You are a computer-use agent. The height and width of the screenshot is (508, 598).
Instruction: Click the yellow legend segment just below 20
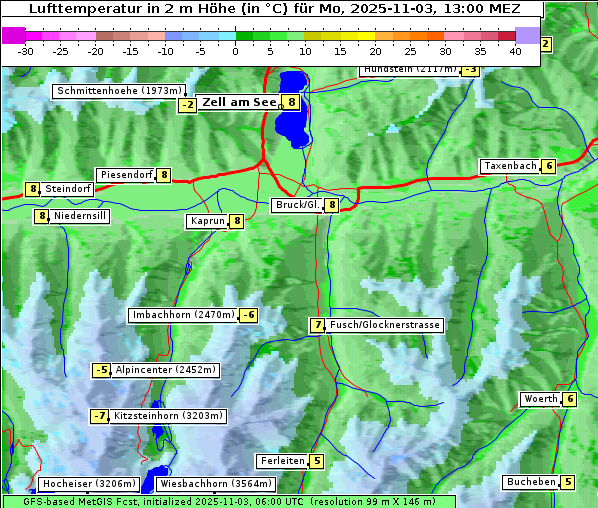coord(367,36)
